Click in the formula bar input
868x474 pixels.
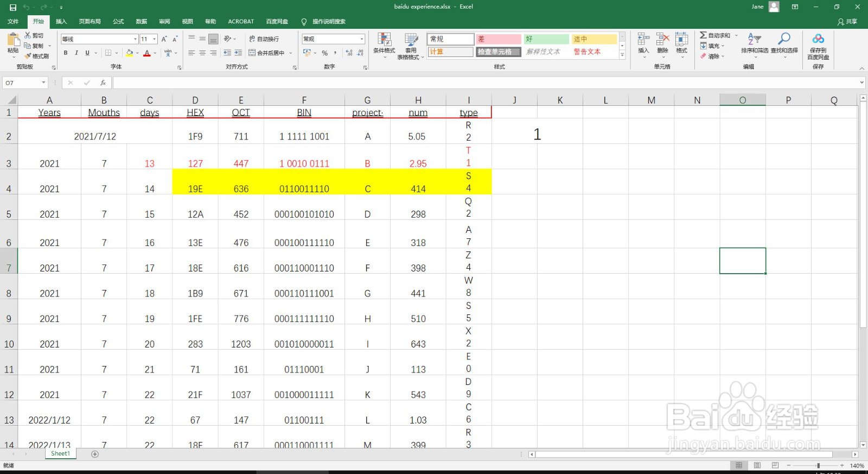click(486, 83)
